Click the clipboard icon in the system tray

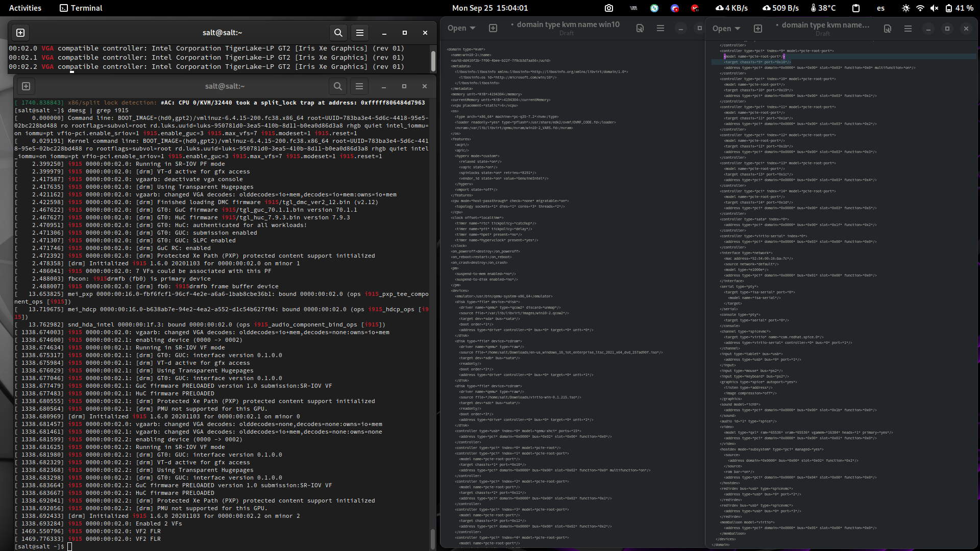(x=855, y=8)
